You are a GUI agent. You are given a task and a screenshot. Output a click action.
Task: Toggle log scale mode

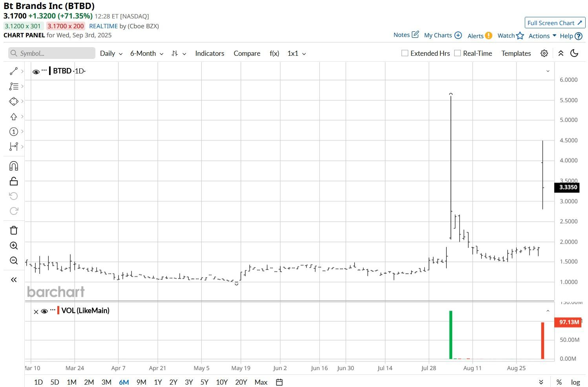(575, 382)
